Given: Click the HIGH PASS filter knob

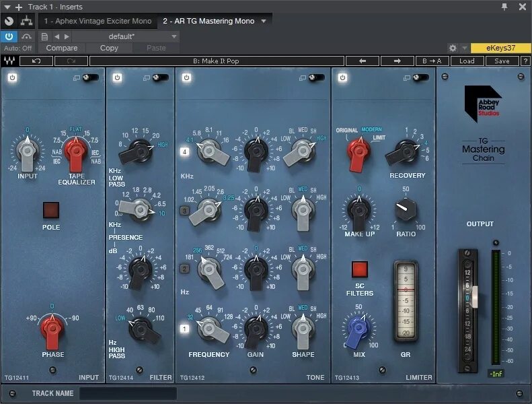Looking at the screenshot, I should 141,329.
